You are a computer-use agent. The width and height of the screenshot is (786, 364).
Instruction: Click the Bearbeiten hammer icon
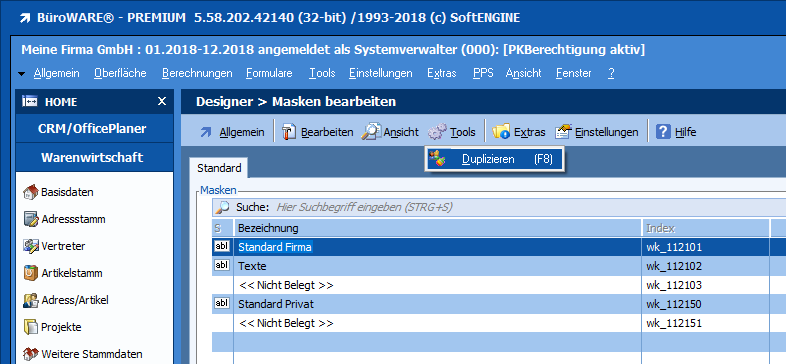289,132
